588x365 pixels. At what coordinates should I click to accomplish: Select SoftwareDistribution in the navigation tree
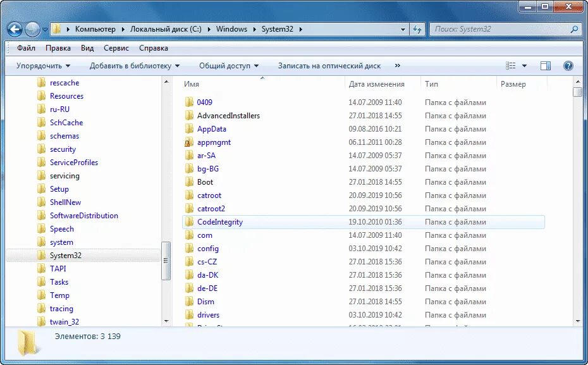click(x=84, y=216)
